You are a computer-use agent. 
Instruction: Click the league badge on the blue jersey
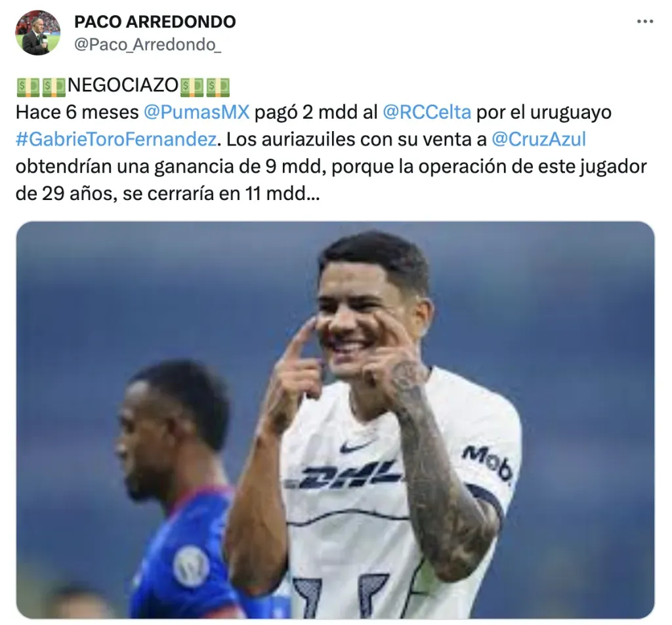point(191,567)
